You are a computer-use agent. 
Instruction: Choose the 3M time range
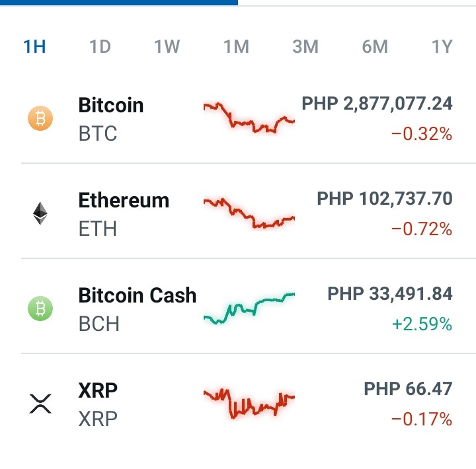pos(305,47)
